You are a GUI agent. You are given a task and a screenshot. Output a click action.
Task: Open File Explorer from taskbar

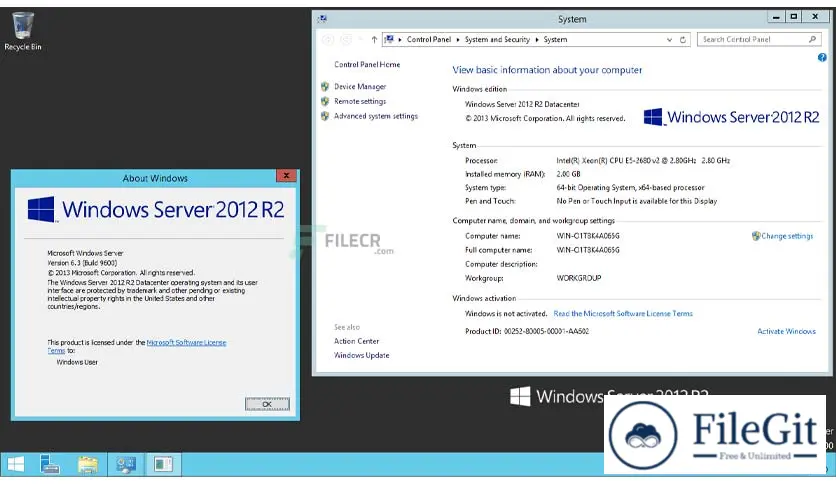tap(87, 464)
